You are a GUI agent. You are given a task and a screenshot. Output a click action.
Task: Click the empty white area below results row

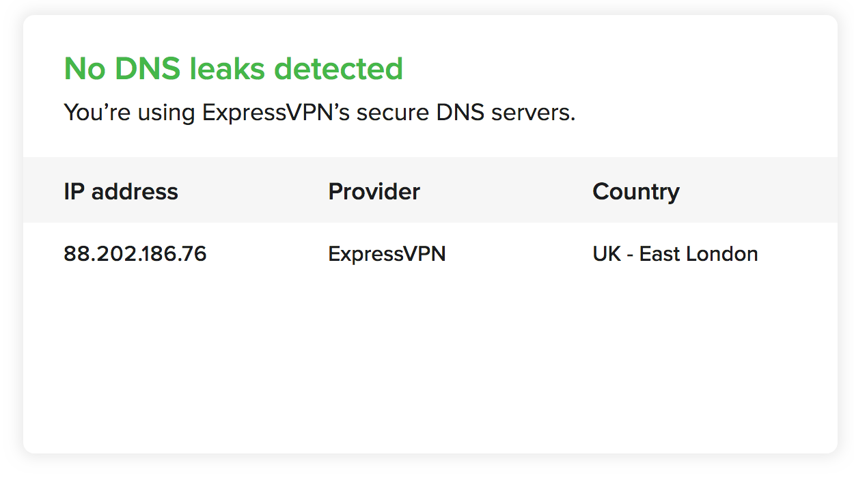click(x=430, y=362)
